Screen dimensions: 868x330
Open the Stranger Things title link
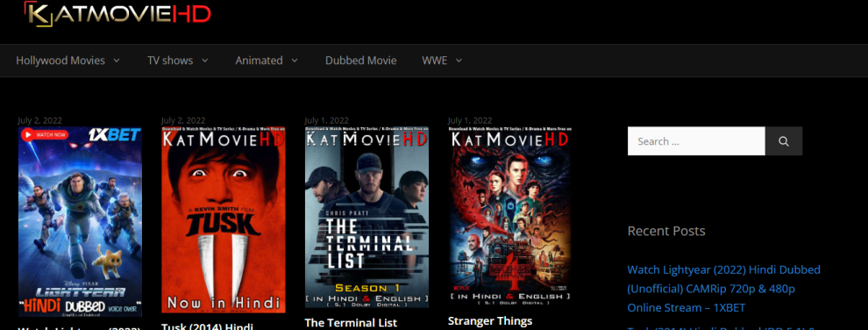point(490,320)
